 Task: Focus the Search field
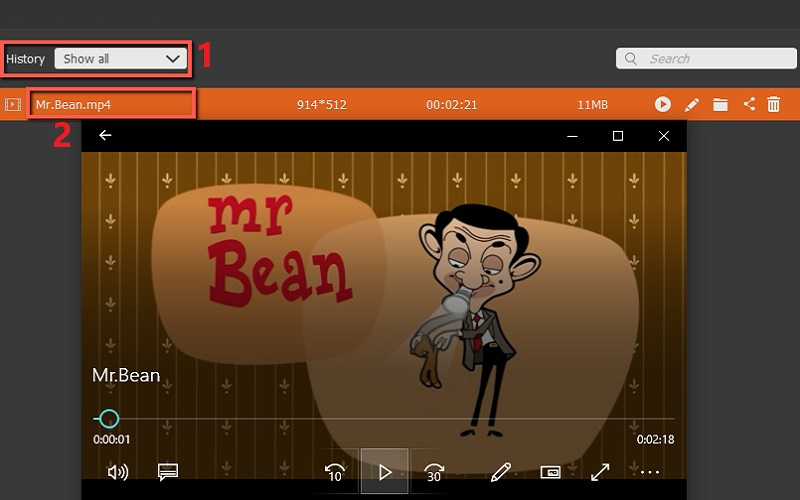click(706, 59)
